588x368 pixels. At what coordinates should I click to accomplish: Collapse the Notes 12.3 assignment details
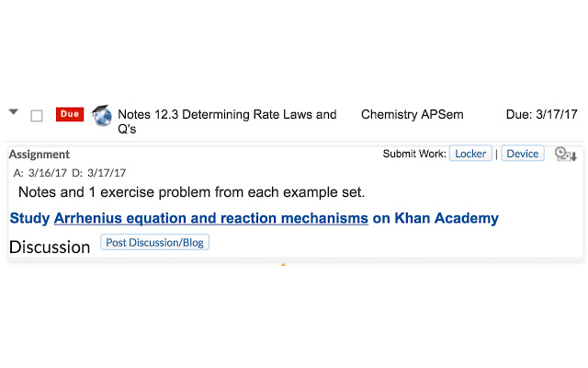coord(14,112)
